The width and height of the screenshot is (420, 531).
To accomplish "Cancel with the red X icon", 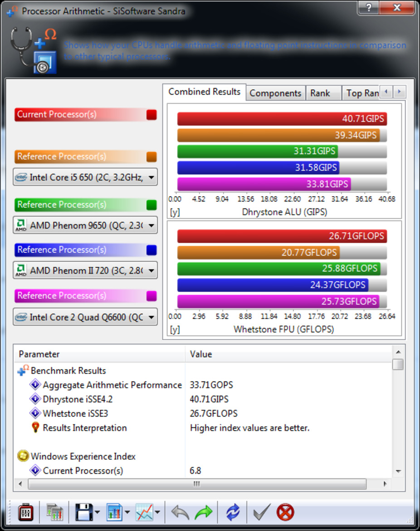I will (x=285, y=512).
